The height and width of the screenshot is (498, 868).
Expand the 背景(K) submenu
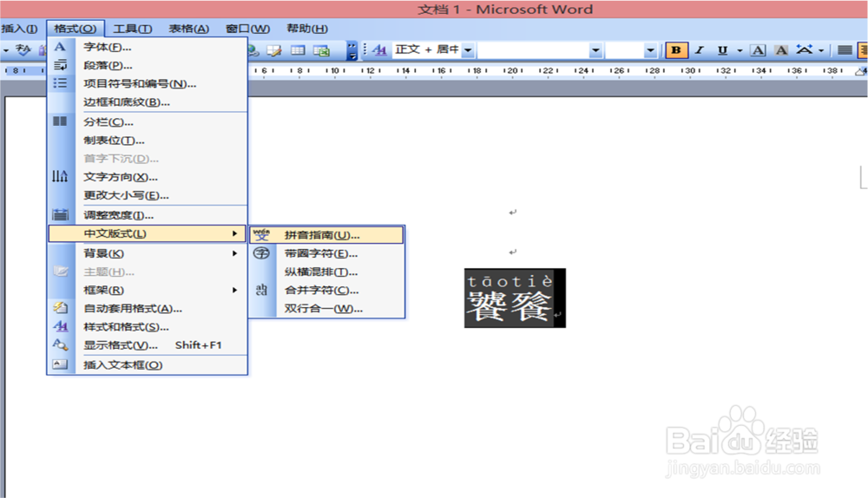click(x=148, y=253)
